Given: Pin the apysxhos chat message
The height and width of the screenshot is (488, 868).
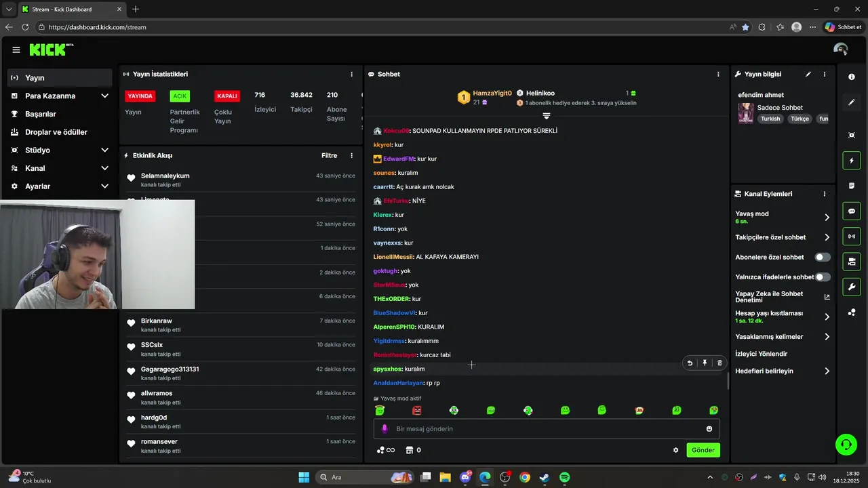Looking at the screenshot, I should (705, 363).
